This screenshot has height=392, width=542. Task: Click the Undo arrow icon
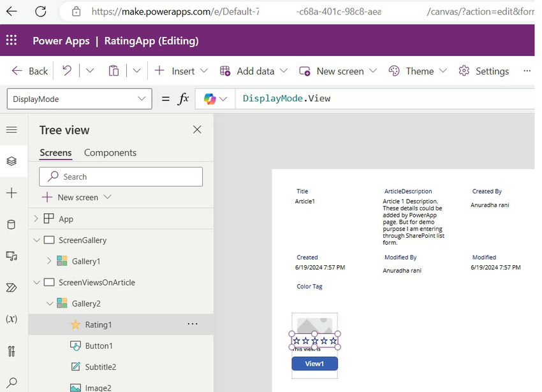[67, 71]
